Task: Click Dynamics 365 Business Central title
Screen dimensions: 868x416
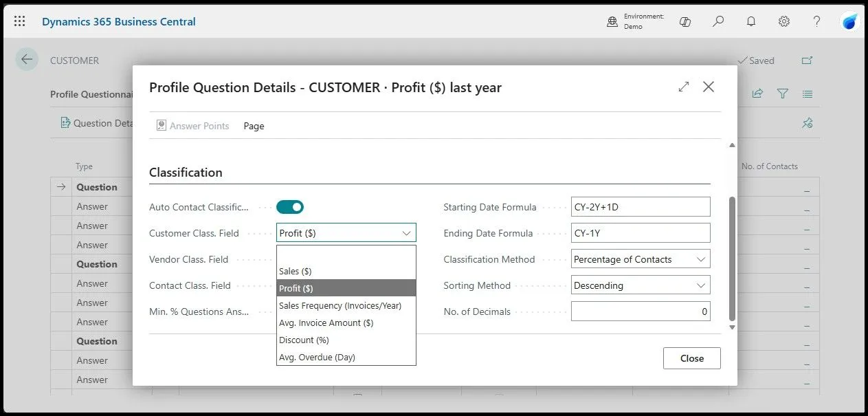Action: [119, 21]
